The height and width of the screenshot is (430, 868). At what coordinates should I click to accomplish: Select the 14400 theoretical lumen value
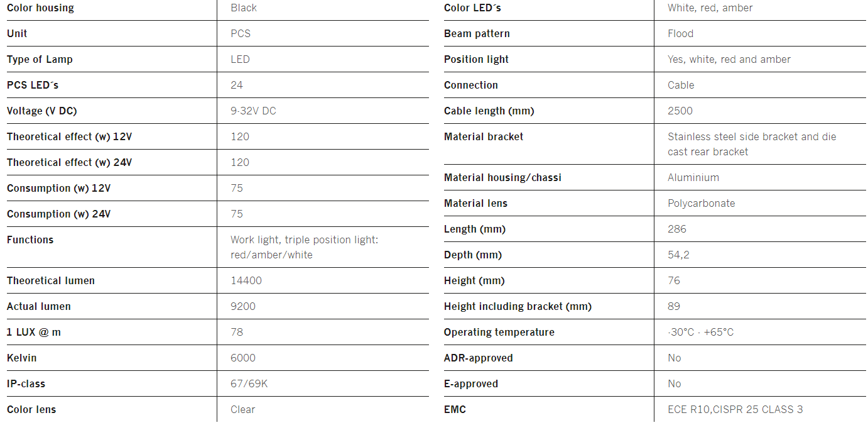click(x=246, y=280)
